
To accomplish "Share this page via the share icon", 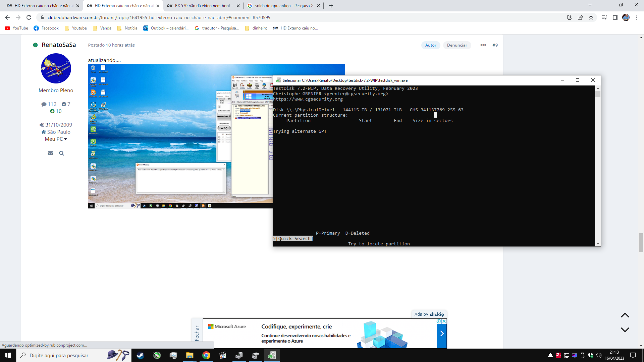I will coord(580,17).
